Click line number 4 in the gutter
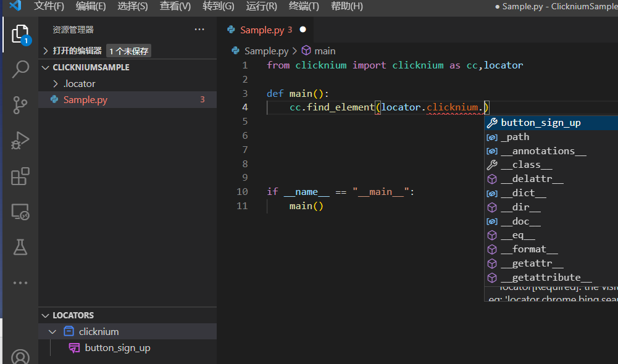618x364 pixels. coord(244,107)
